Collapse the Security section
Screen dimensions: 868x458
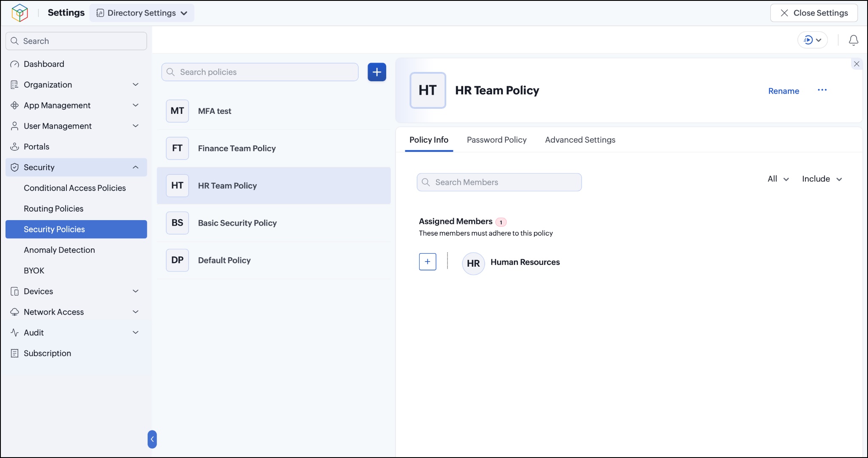pyautogui.click(x=136, y=167)
